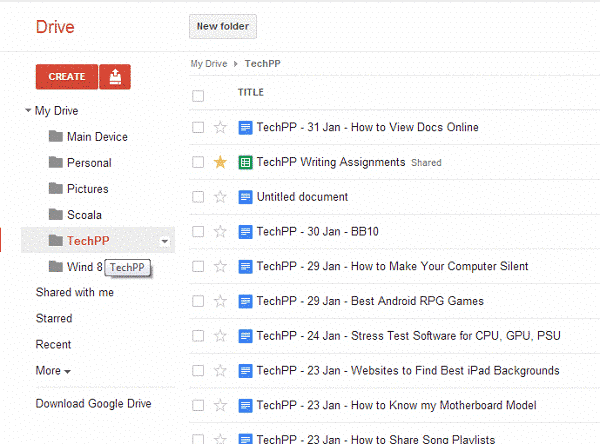Star the 31 Jan View Docs Online document
The image size is (600, 444).
(220, 127)
